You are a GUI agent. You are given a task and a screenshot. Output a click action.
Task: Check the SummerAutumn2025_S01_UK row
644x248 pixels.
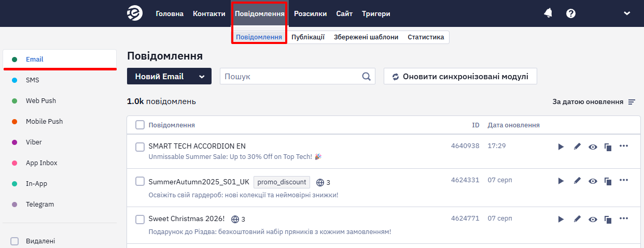pyautogui.click(x=140, y=181)
